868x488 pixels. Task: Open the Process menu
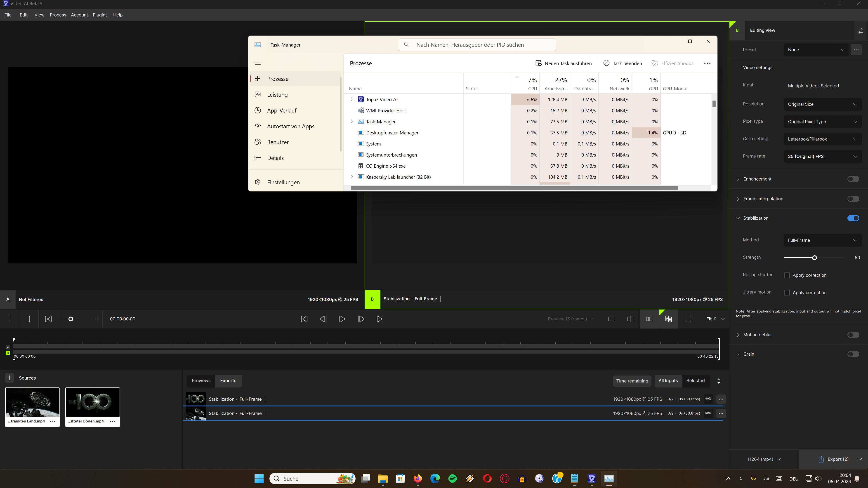[x=58, y=15]
